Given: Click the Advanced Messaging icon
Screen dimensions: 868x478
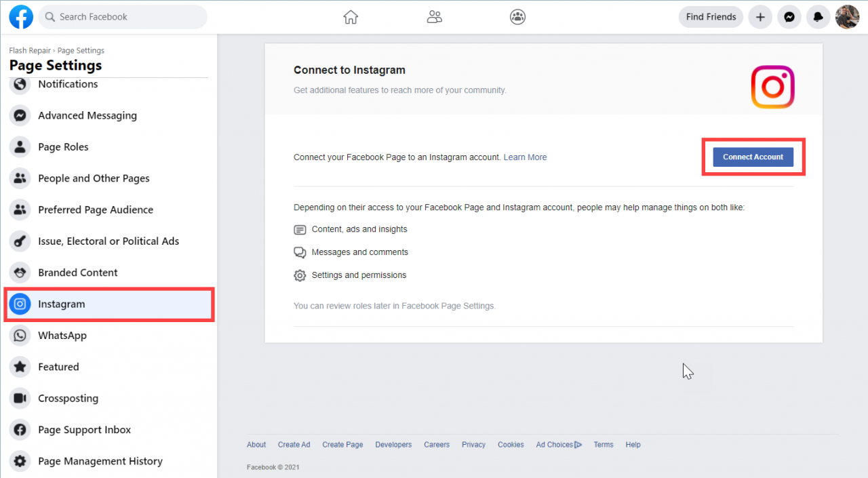Looking at the screenshot, I should tap(20, 115).
